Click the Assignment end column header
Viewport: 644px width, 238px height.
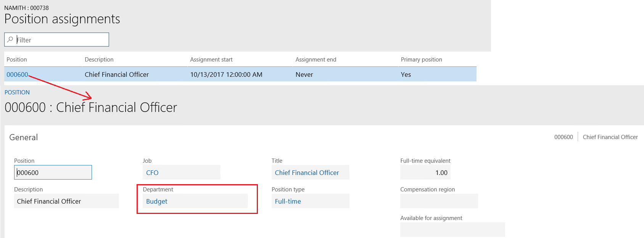click(x=316, y=60)
